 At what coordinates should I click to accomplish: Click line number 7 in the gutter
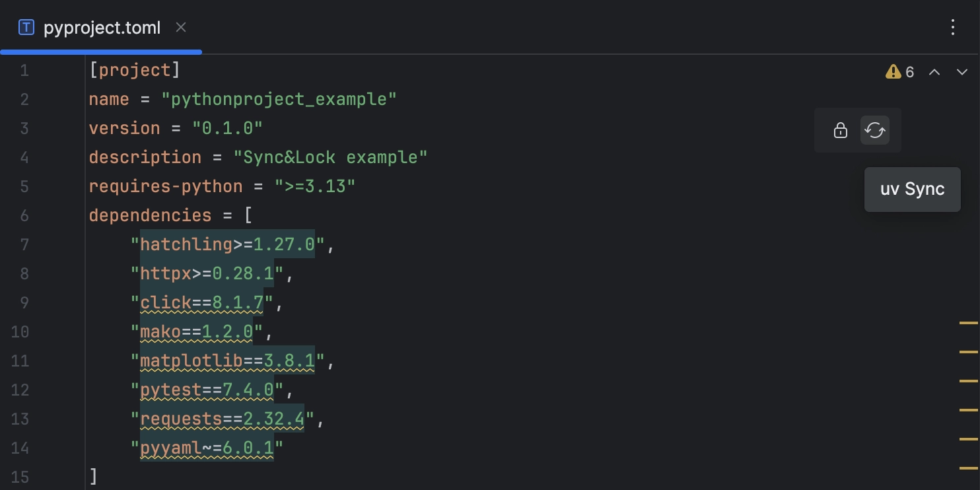[25, 244]
